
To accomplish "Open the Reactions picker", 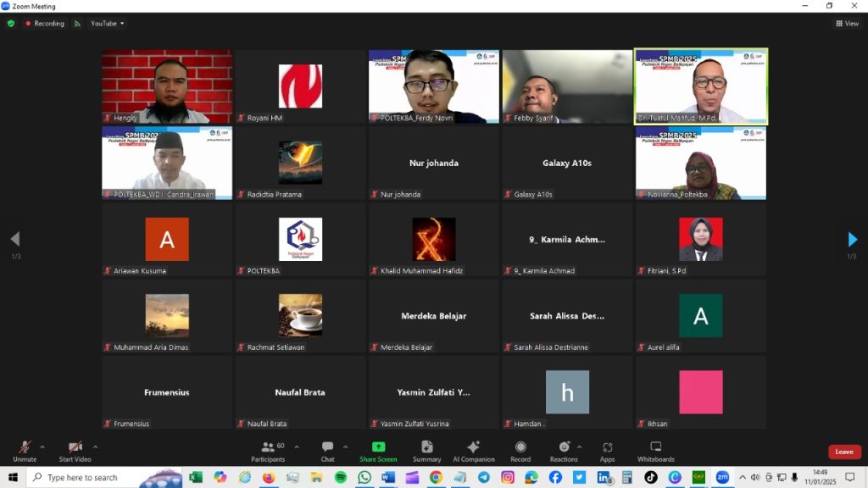I will tap(564, 451).
